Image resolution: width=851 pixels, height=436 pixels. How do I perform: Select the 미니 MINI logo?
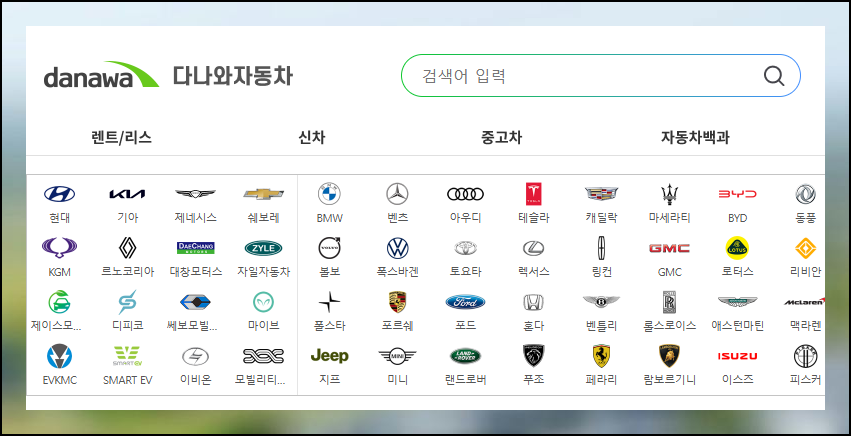(397, 356)
